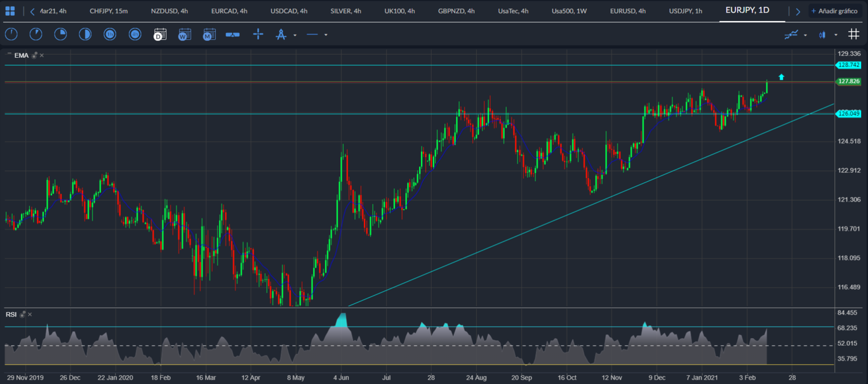Click the RSI 52.015 axis value
The height and width of the screenshot is (384, 868).
click(x=848, y=343)
